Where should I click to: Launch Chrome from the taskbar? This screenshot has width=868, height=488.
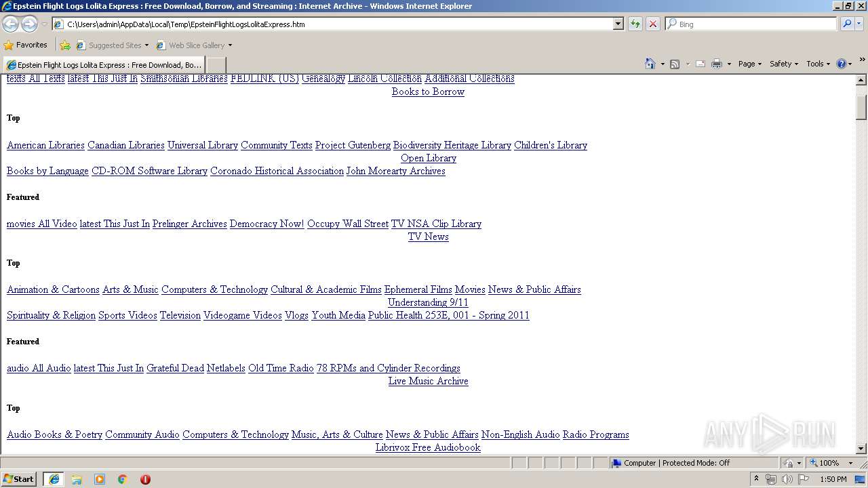[x=123, y=479]
